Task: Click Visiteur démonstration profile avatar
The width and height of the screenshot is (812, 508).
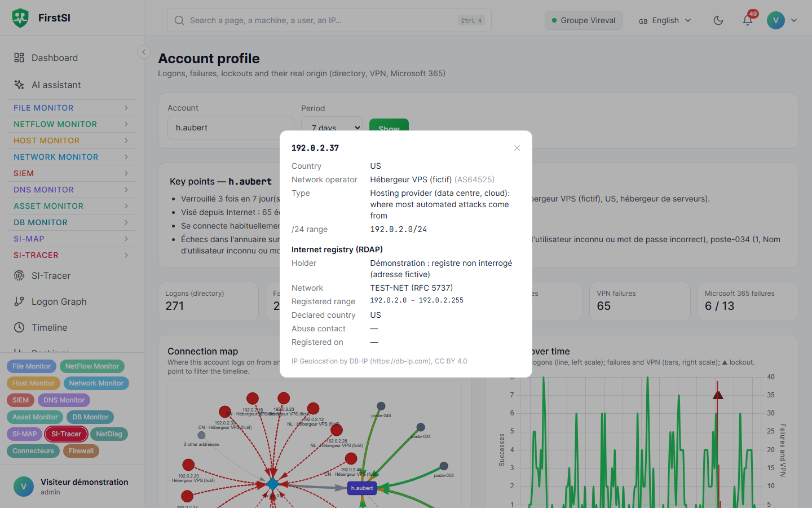Action: [24, 487]
